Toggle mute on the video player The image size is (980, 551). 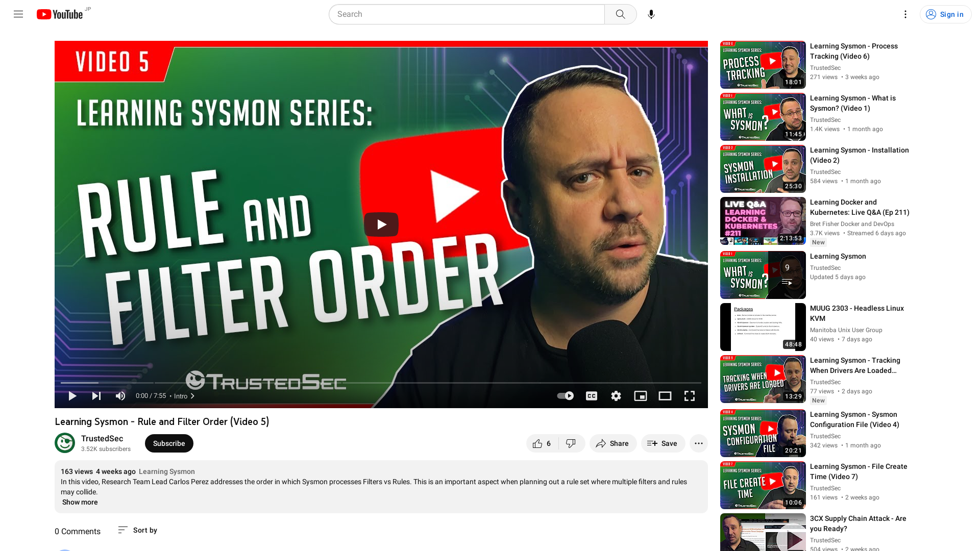point(120,395)
